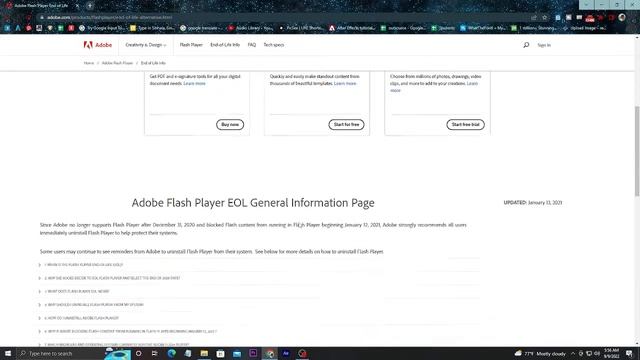The width and height of the screenshot is (640, 360).
Task: Expand the Creativity & Design dropdown
Action: point(146,45)
